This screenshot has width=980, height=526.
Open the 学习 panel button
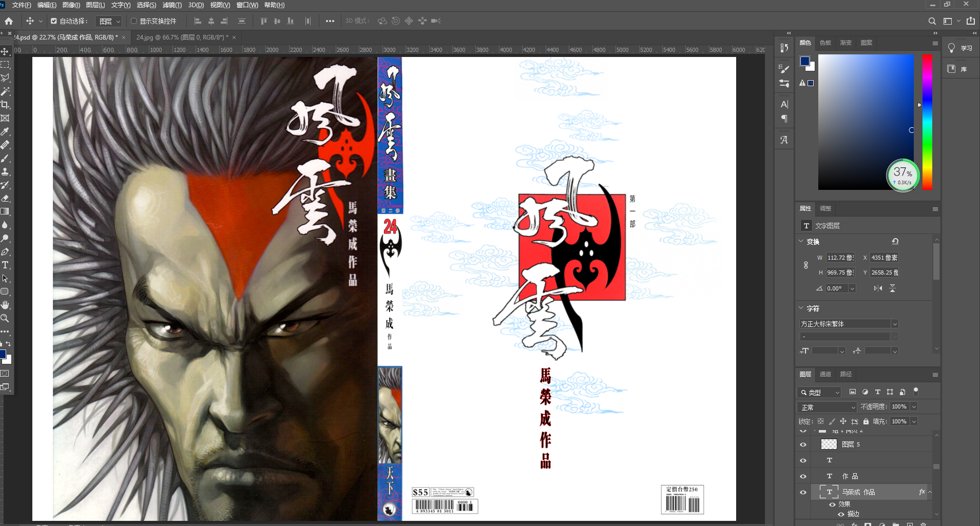tap(960, 48)
